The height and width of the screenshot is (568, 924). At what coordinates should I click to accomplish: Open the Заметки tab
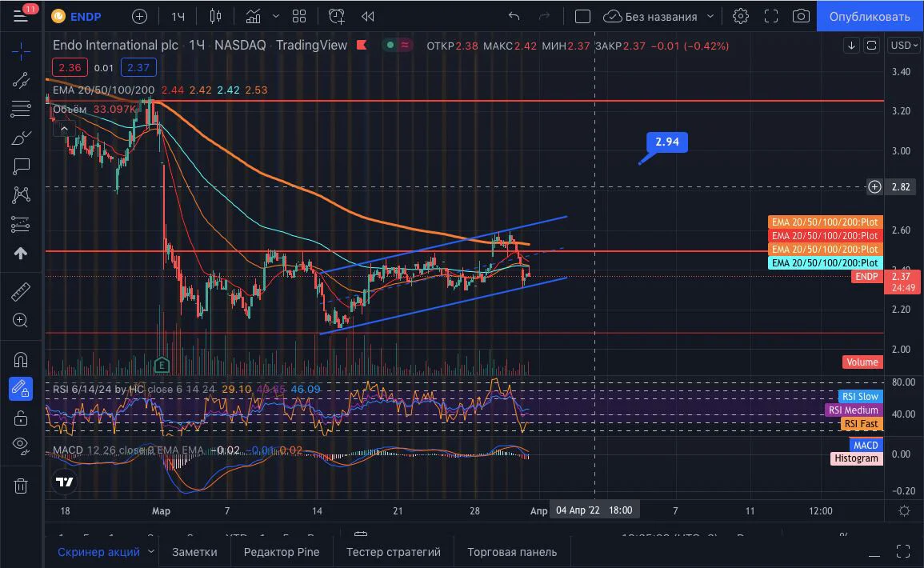(194, 552)
